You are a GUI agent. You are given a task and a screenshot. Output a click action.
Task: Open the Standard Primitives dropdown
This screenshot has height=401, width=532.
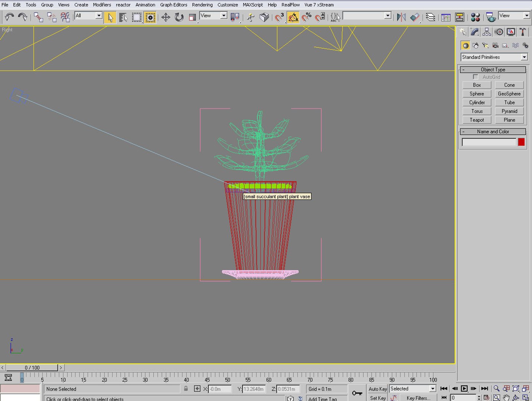point(494,57)
